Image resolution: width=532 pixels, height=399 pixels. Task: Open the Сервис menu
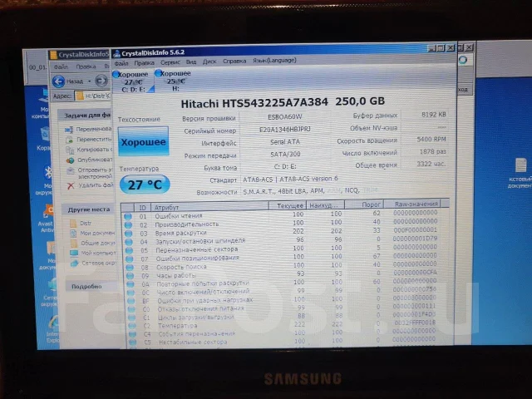tap(170, 62)
